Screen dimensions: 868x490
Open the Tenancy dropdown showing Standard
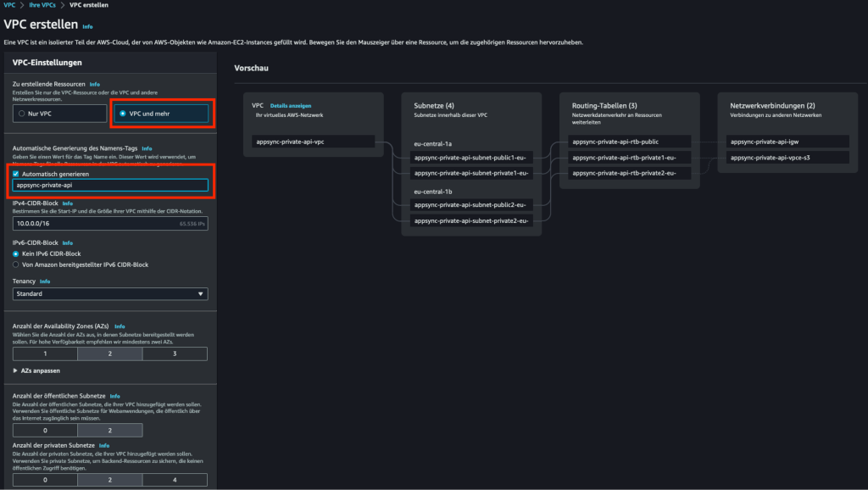(x=110, y=293)
